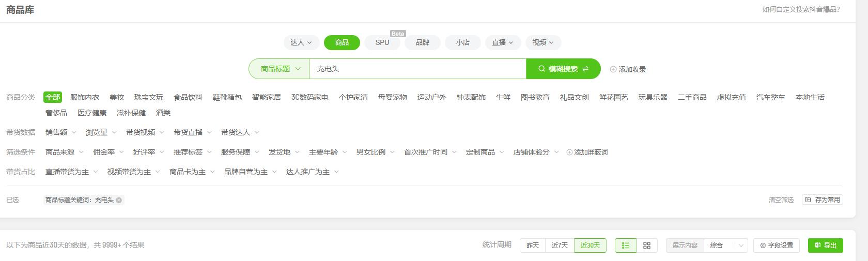The width and height of the screenshot is (868, 261).
Task: Click the 字段设置 gear icon
Action: tap(763, 245)
